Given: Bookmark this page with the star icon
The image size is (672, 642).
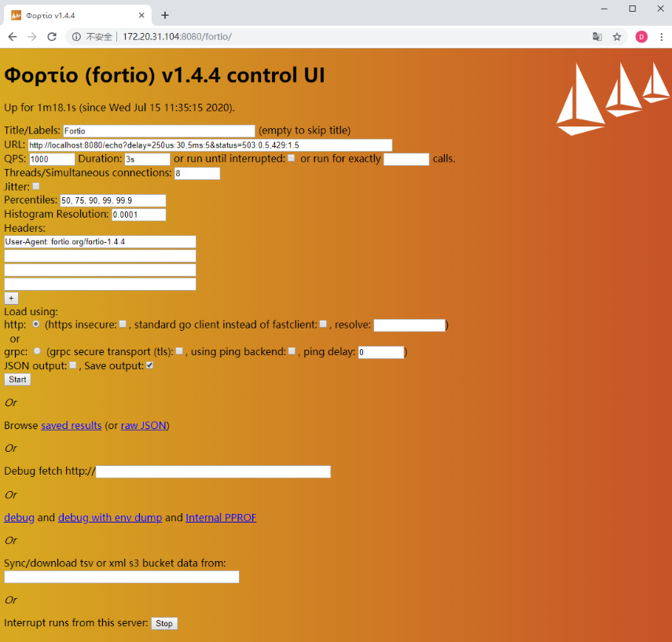Looking at the screenshot, I should 617,37.
